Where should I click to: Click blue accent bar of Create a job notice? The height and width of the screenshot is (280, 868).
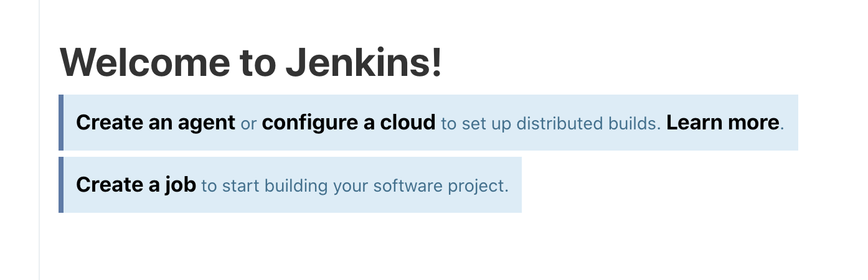point(61,185)
